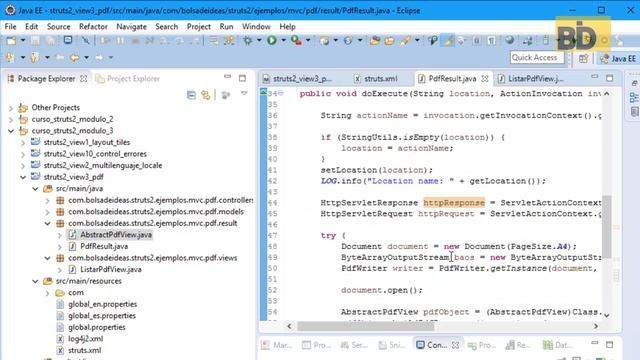Switch to Java EE perspective

coord(619,58)
